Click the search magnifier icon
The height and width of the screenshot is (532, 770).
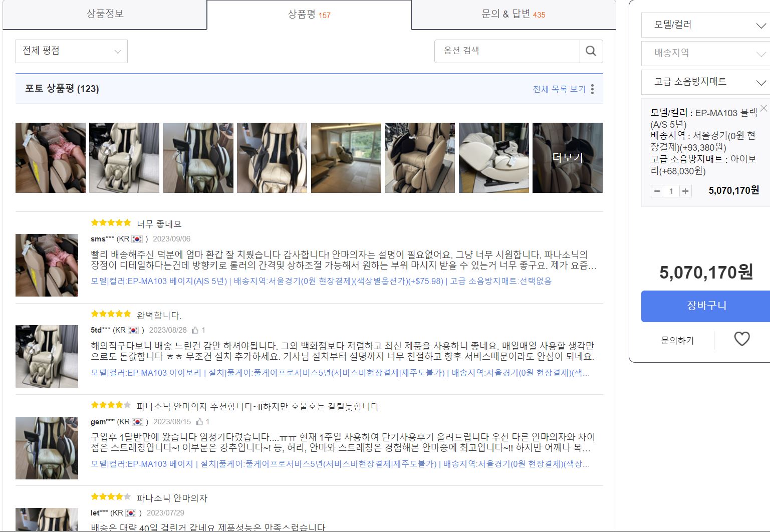coord(591,51)
